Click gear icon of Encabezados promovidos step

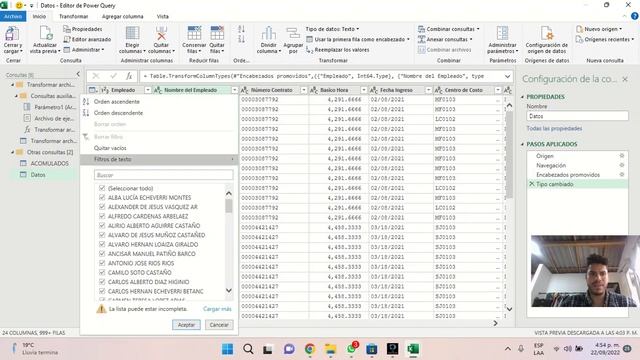point(622,175)
